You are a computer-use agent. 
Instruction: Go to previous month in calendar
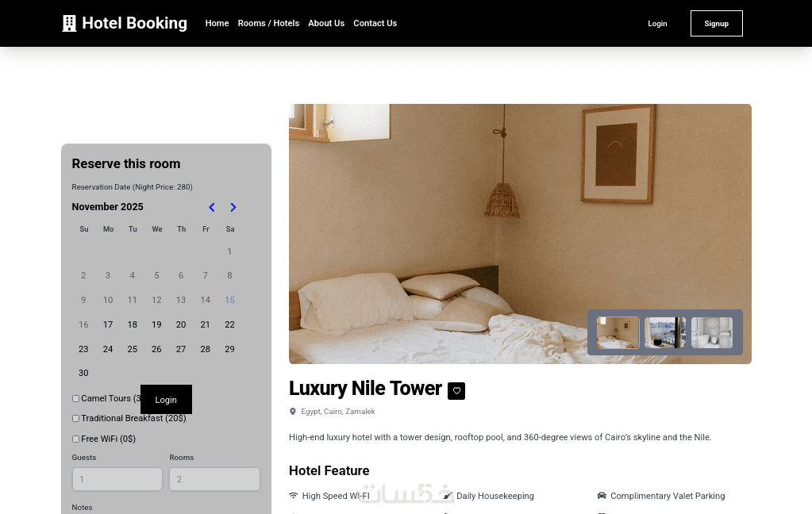212,207
